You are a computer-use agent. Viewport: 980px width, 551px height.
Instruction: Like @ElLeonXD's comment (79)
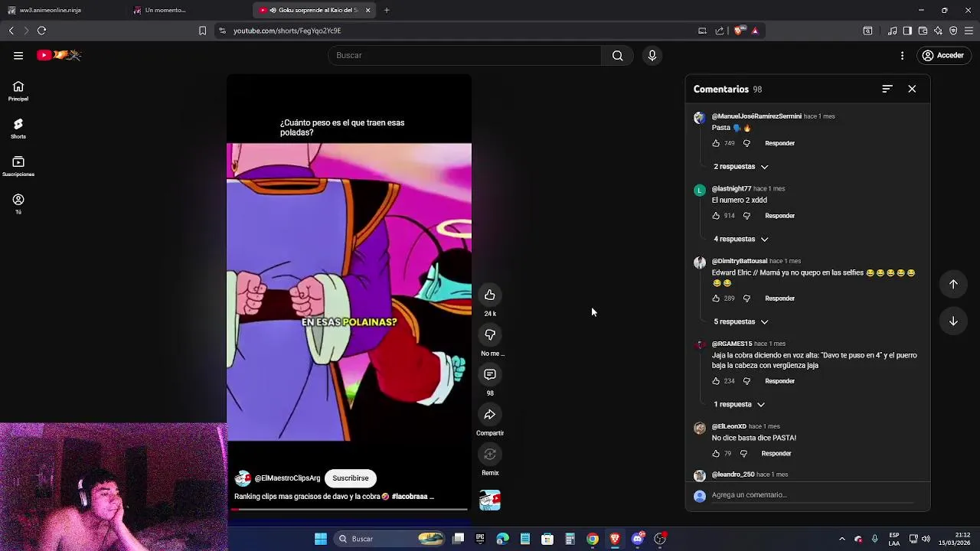click(x=716, y=455)
